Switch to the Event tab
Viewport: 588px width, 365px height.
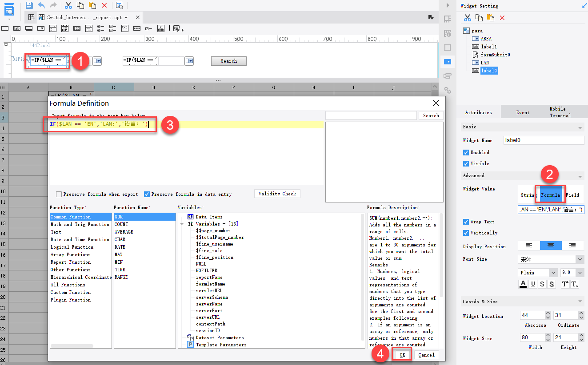tap(523, 112)
